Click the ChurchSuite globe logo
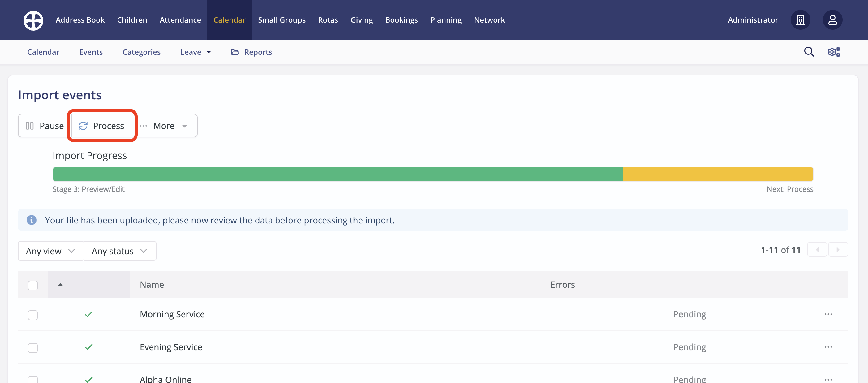Image resolution: width=868 pixels, height=383 pixels. [x=33, y=20]
